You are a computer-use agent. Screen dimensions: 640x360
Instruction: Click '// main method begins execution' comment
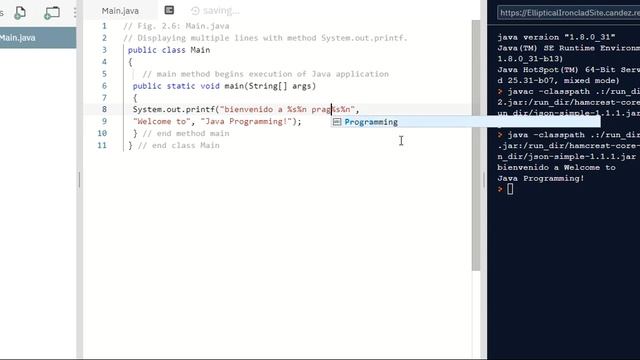click(266, 74)
